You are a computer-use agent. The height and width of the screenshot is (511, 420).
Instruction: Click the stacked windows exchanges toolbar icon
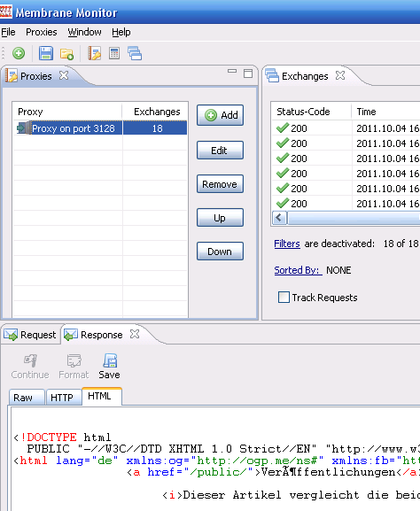(x=135, y=53)
